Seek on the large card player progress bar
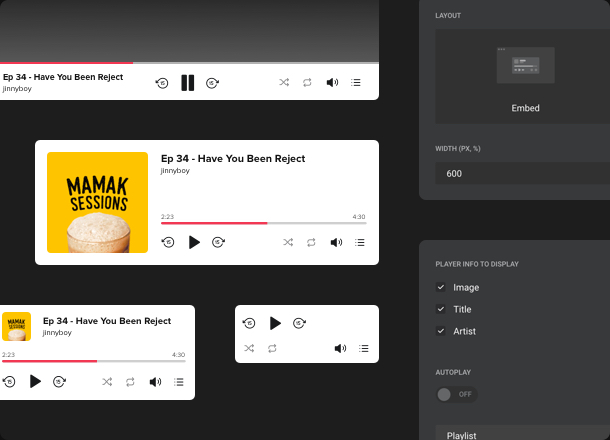 [263, 223]
